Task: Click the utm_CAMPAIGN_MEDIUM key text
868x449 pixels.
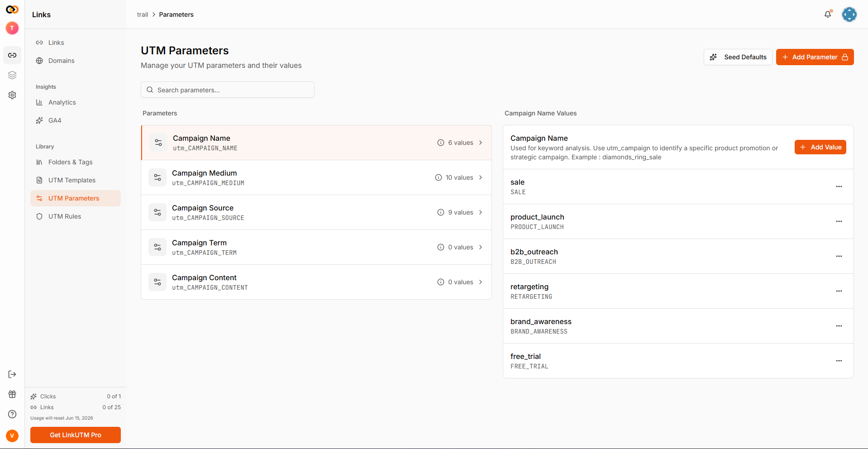Action: point(208,183)
